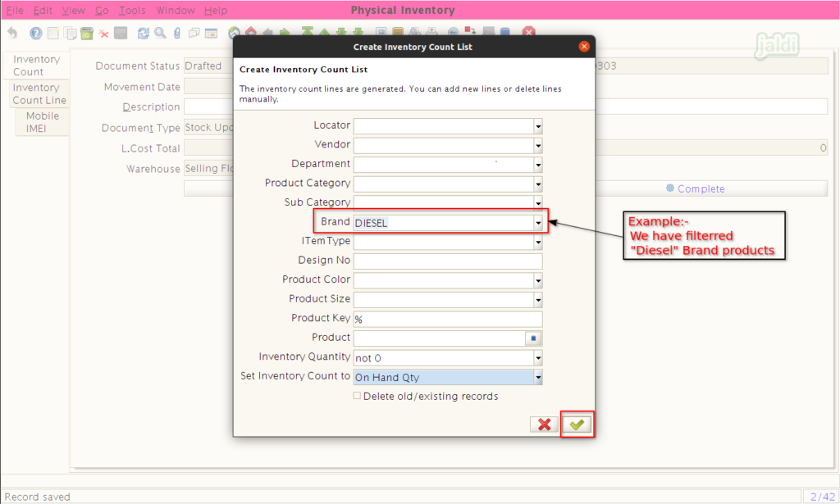Screen dimensions: 840x504
Task: Open the Find record magnifier icon
Action: click(x=160, y=33)
